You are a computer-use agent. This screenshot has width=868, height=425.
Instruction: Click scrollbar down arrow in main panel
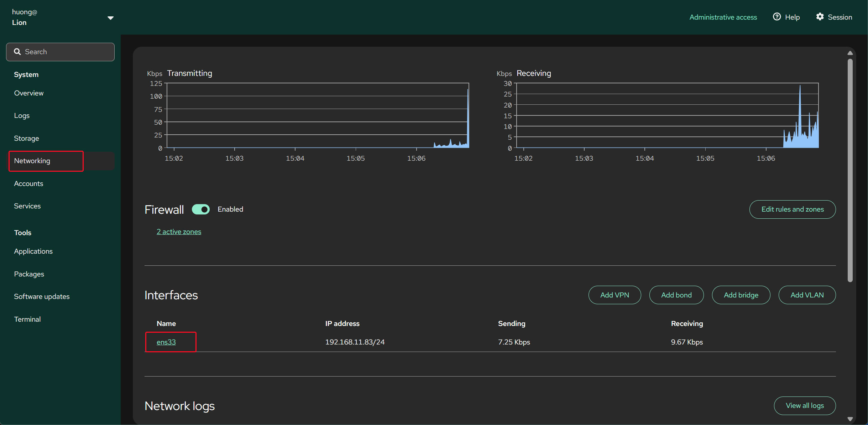point(850,419)
